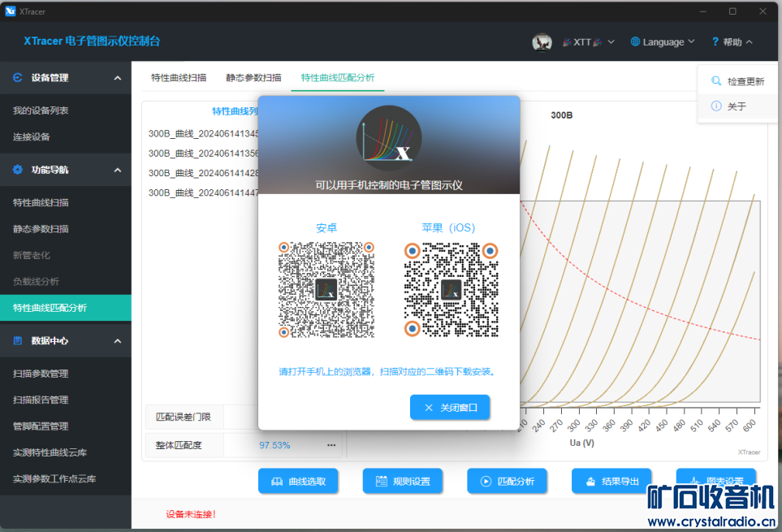Click the 可以用手机控制的电子管图示仪 dialog caption
This screenshot has height=532, width=782.
[388, 185]
